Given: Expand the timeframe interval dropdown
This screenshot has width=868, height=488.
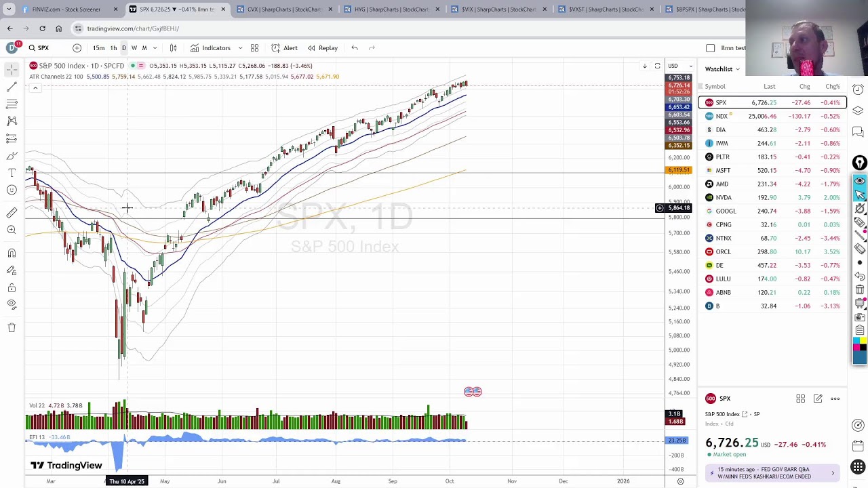Looking at the screenshot, I should (155, 48).
